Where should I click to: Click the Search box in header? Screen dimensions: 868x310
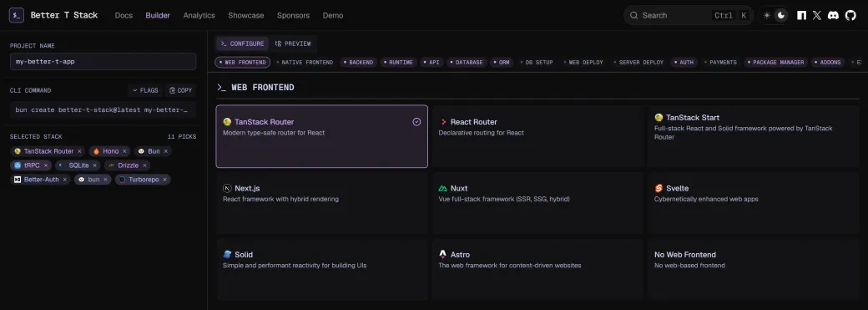(x=689, y=16)
